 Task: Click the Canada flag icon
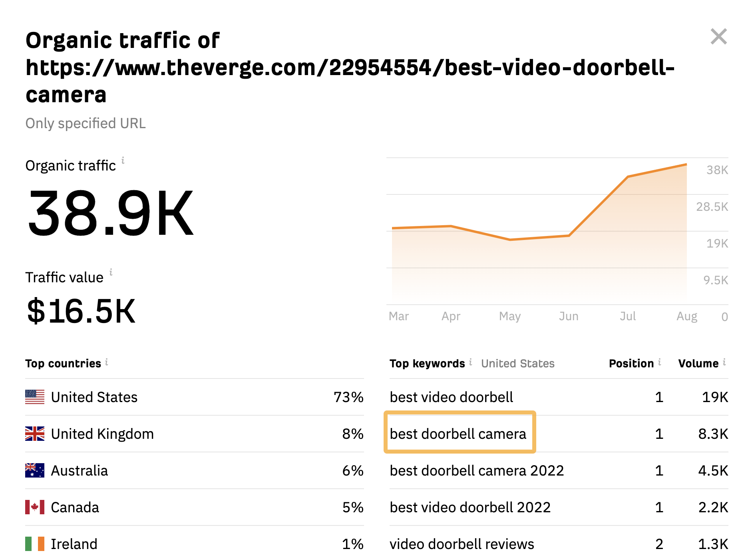(34, 507)
